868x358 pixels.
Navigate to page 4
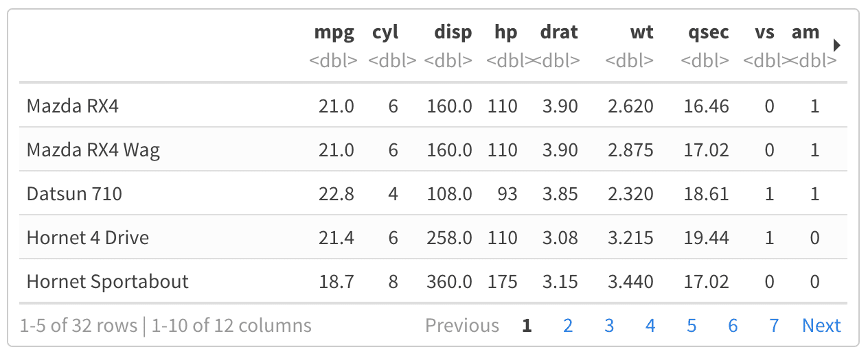pyautogui.click(x=650, y=325)
